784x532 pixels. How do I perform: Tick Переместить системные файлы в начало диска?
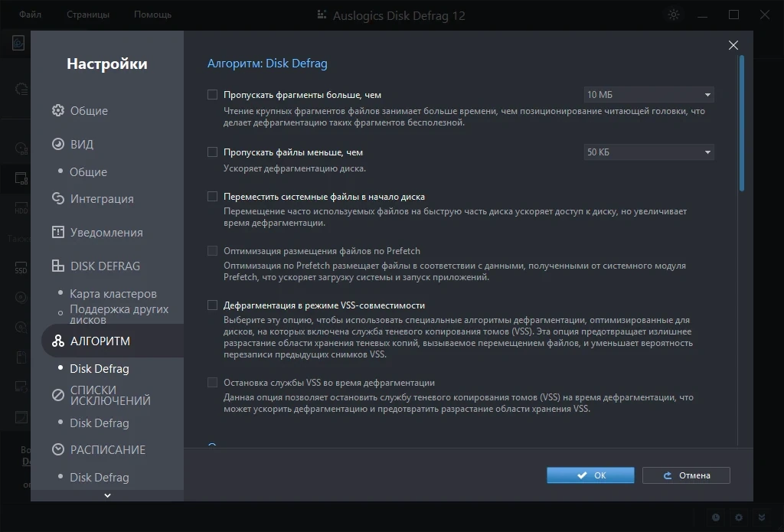click(213, 197)
